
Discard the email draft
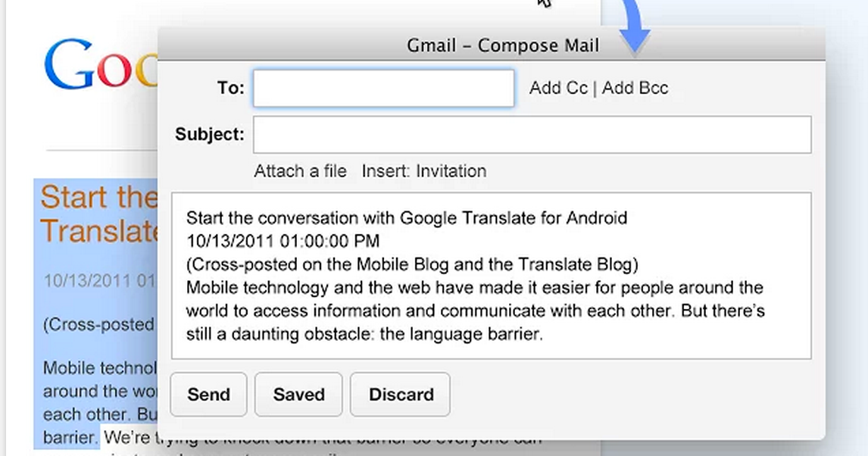tap(400, 394)
